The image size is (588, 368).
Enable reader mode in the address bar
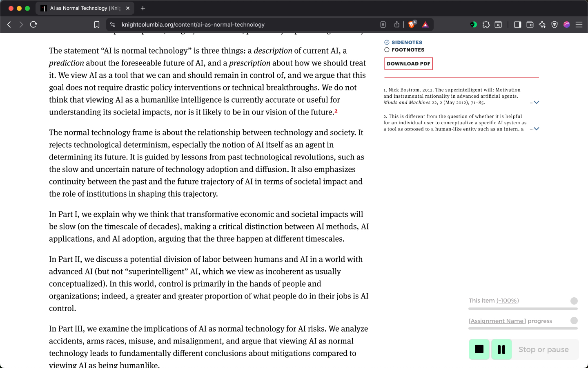tap(383, 25)
